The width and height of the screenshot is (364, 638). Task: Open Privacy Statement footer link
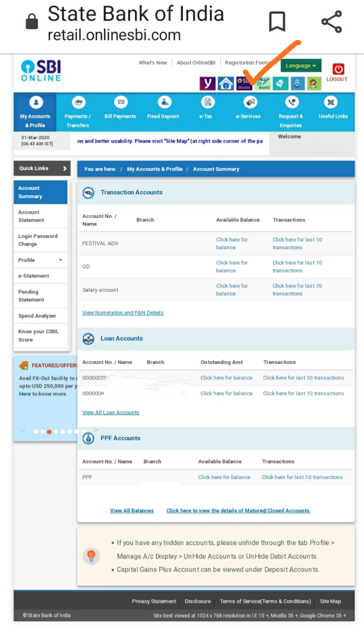point(154,601)
